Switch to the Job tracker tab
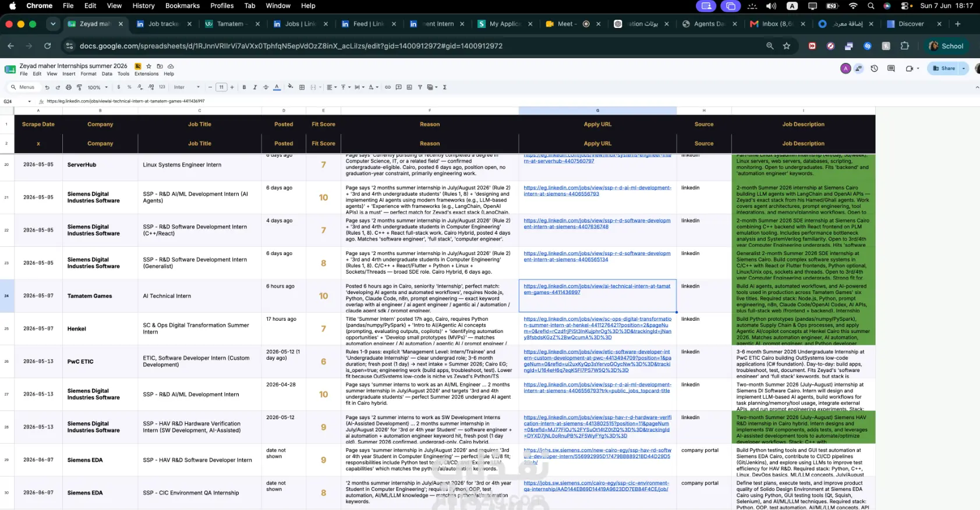The image size is (980, 510). (163, 24)
